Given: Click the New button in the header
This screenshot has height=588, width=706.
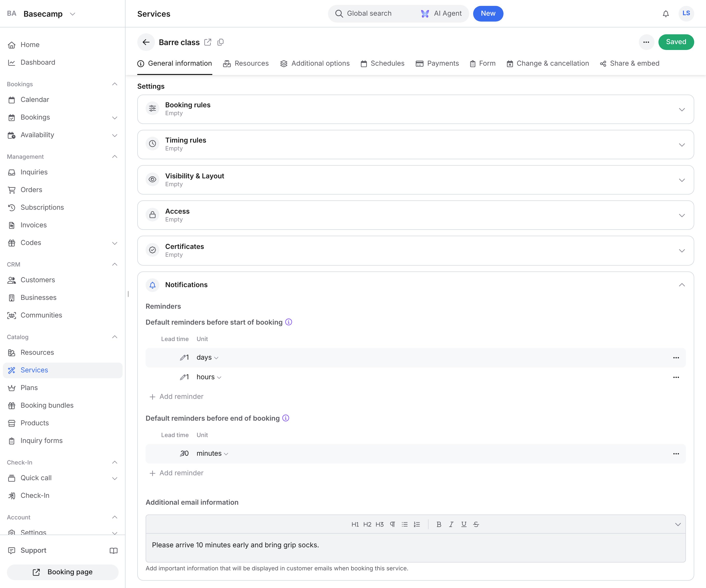Looking at the screenshot, I should click(488, 13).
